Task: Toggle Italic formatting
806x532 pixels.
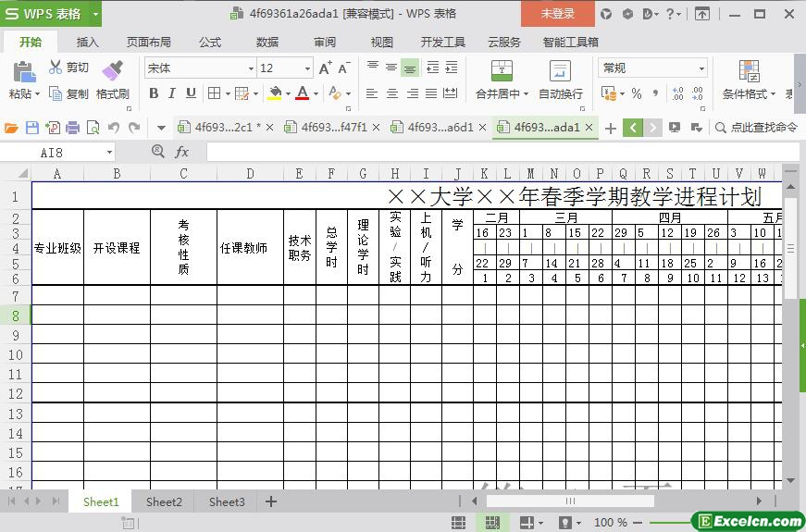Action: tap(172, 93)
